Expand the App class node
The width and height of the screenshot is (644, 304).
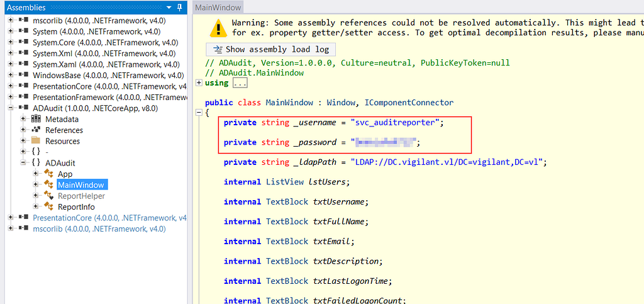[36, 174]
